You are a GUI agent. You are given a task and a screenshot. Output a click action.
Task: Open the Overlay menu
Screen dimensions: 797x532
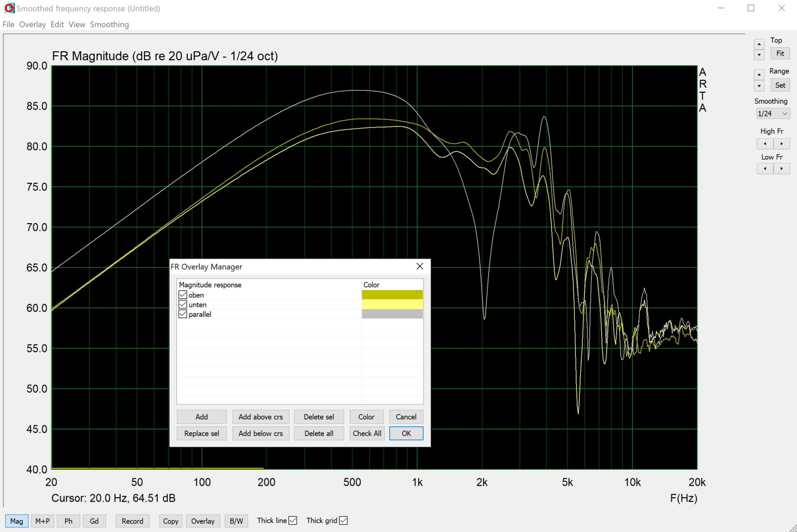tap(32, 24)
